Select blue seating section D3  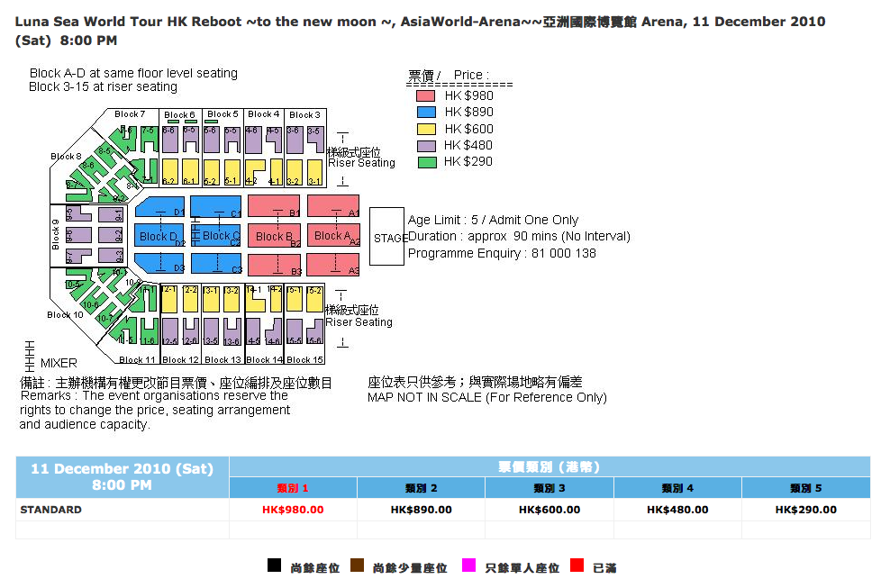point(160,264)
